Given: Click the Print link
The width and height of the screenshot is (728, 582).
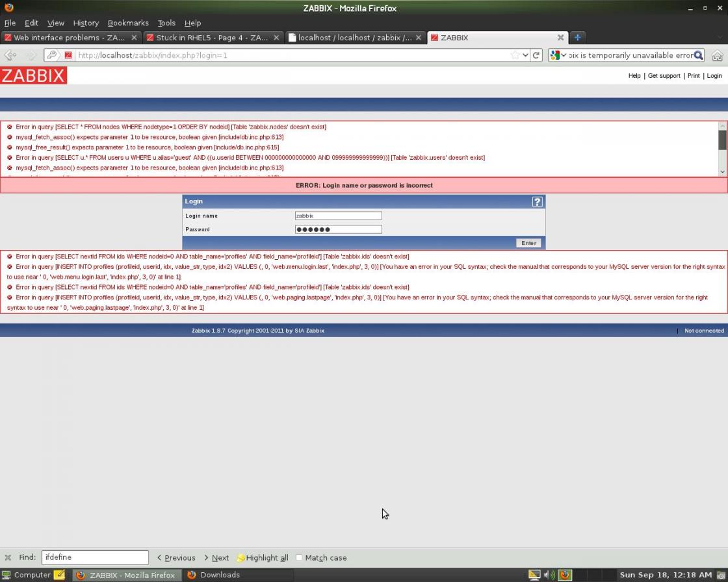Looking at the screenshot, I should 693,75.
